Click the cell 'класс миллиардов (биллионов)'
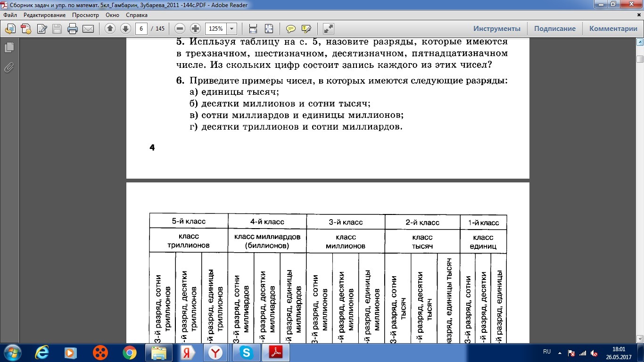This screenshot has height=362, width=644. [x=267, y=241]
